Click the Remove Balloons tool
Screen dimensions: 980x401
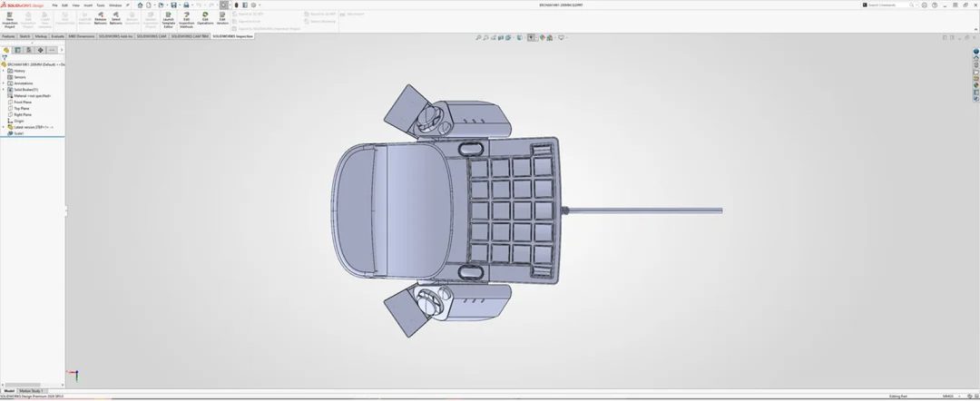(101, 19)
